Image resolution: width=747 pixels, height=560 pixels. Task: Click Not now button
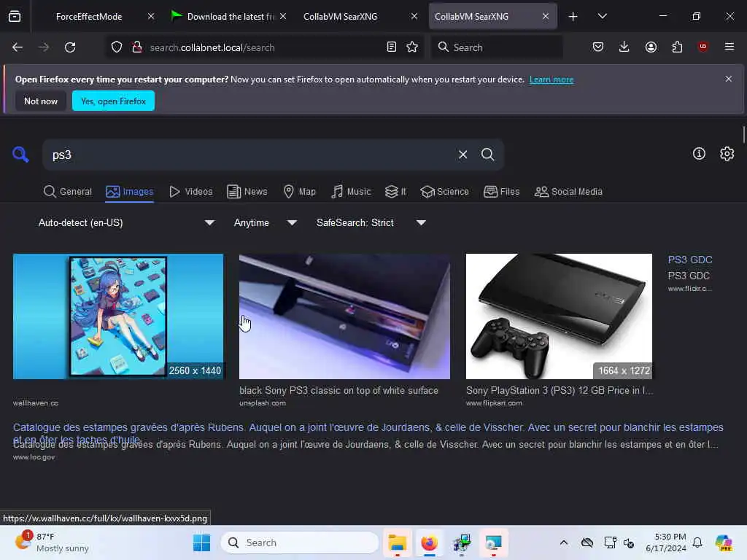41,101
